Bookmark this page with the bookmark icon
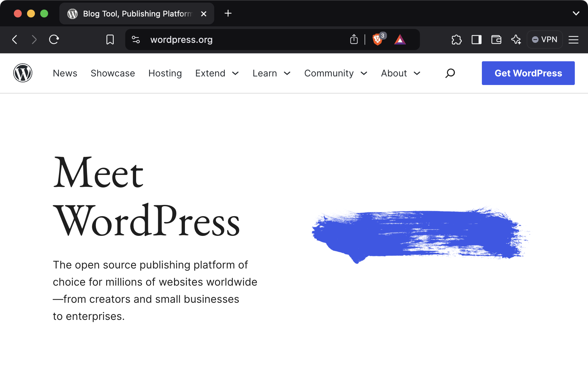588x367 pixels. pyautogui.click(x=110, y=40)
